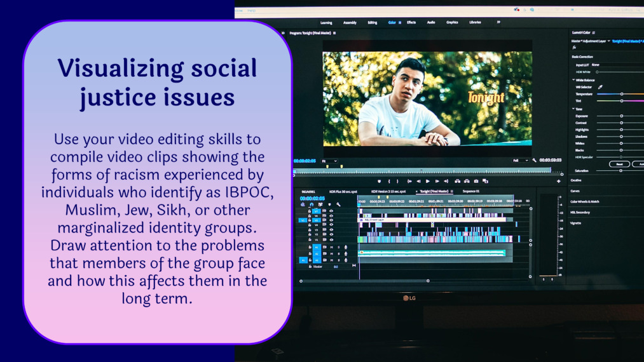Switch to the Graphics workspace
Viewport: 644px width, 362px height.
click(452, 23)
